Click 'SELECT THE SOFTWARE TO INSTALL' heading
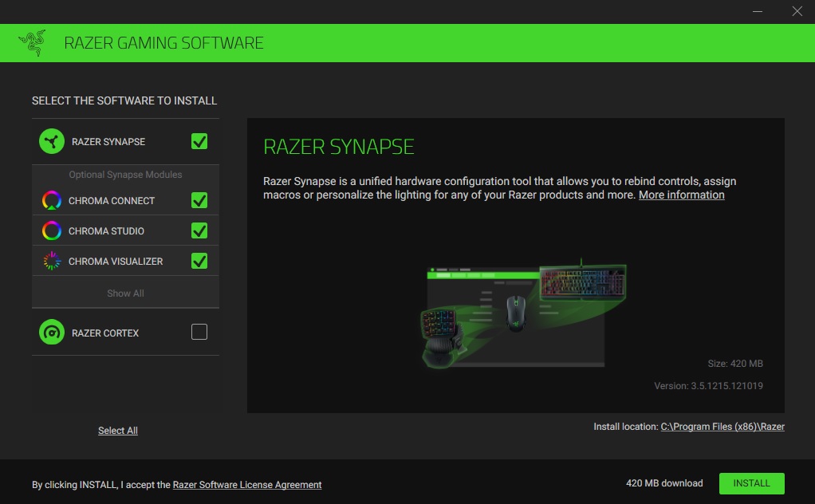This screenshot has width=815, height=504. point(124,100)
